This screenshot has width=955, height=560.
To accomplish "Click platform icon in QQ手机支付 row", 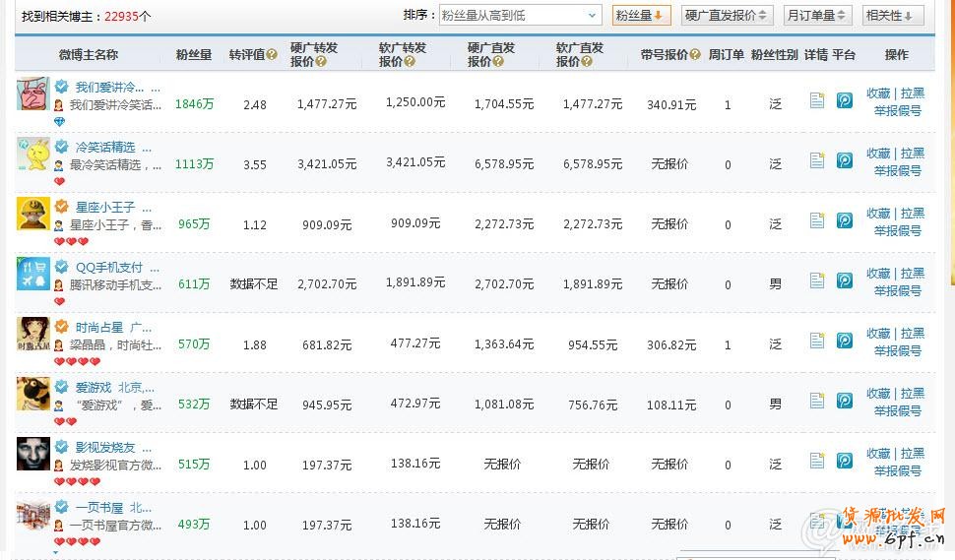I will coord(845,280).
